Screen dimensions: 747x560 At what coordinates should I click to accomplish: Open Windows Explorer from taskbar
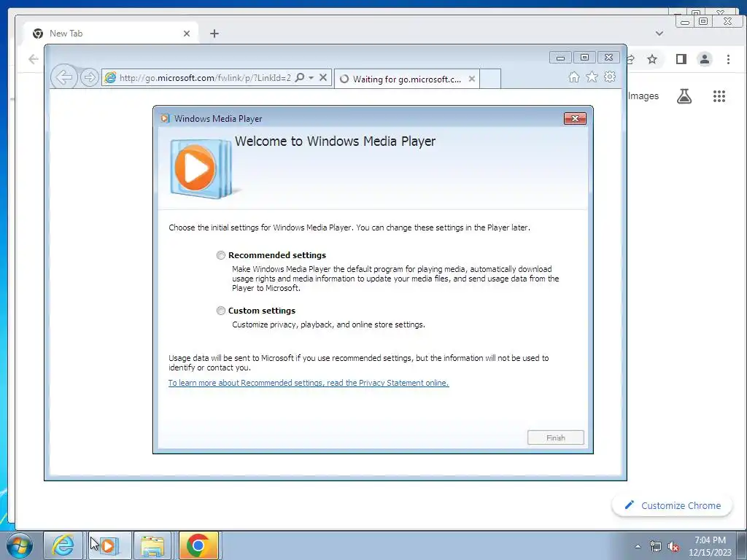click(152, 545)
